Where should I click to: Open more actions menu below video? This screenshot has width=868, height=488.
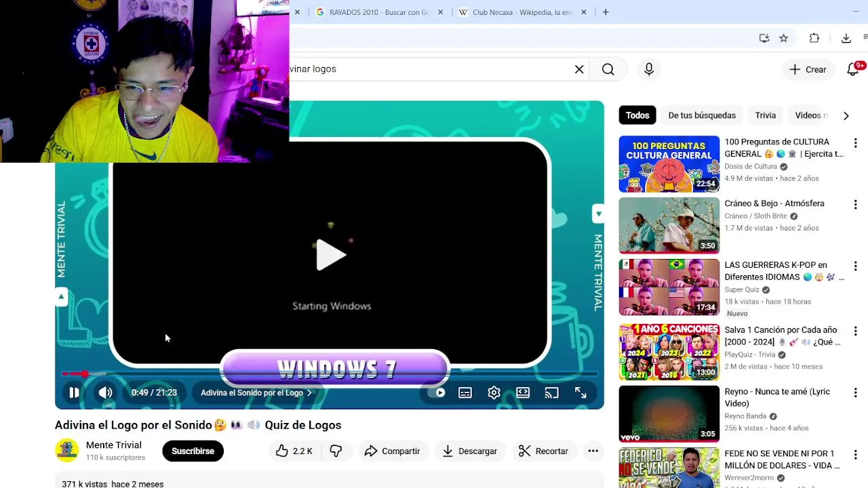[x=593, y=451]
